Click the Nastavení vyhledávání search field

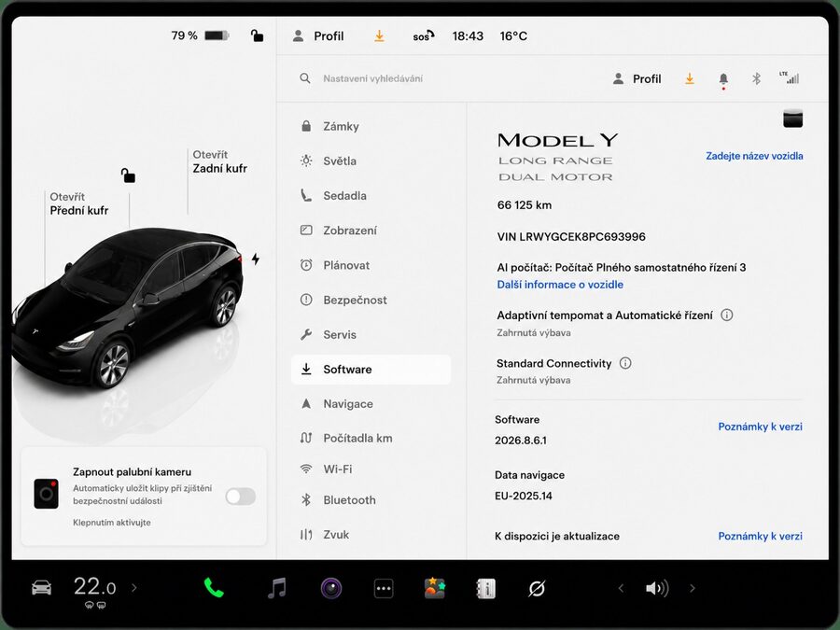[372, 78]
